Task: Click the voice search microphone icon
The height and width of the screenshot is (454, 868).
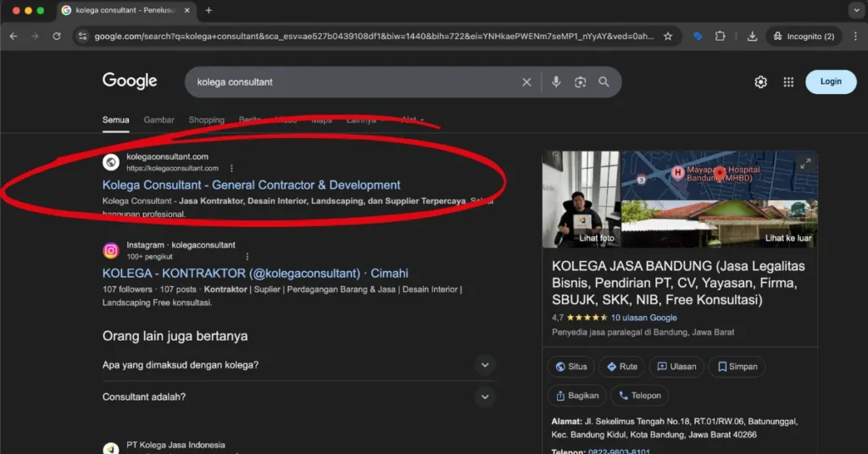Action: [x=556, y=82]
